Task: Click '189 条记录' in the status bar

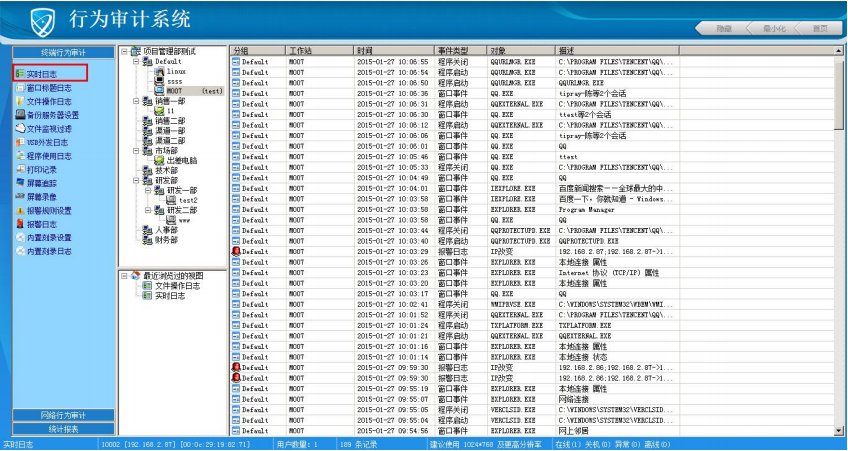Action: [359, 445]
